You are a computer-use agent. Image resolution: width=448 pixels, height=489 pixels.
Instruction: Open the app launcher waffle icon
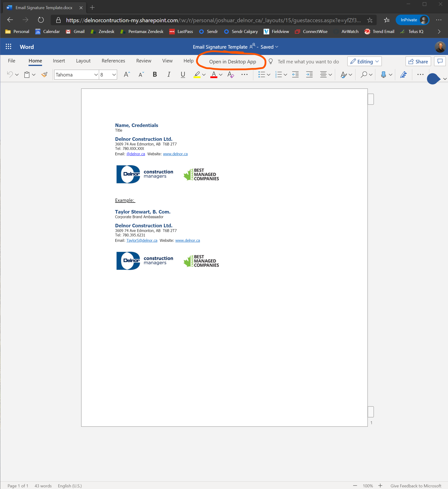[x=8, y=47]
